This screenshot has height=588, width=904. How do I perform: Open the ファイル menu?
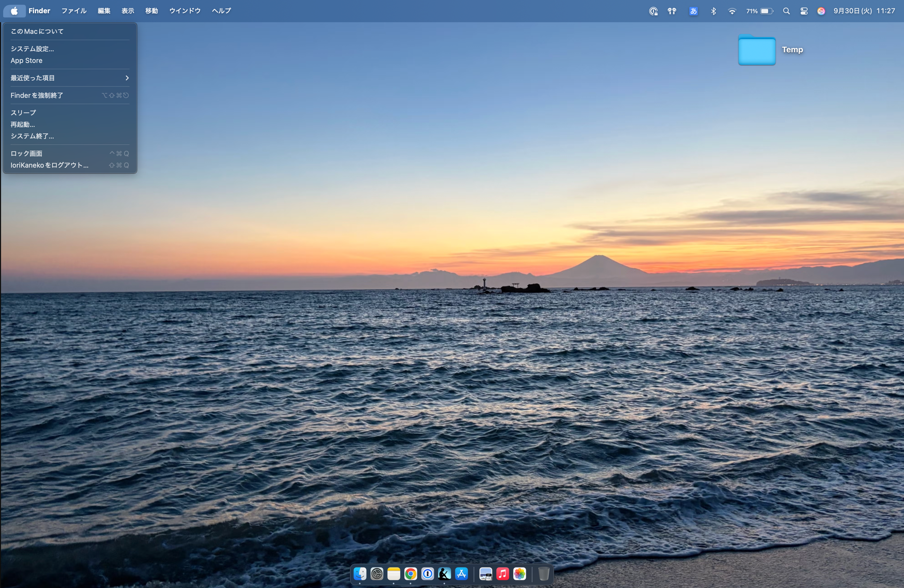tap(74, 11)
